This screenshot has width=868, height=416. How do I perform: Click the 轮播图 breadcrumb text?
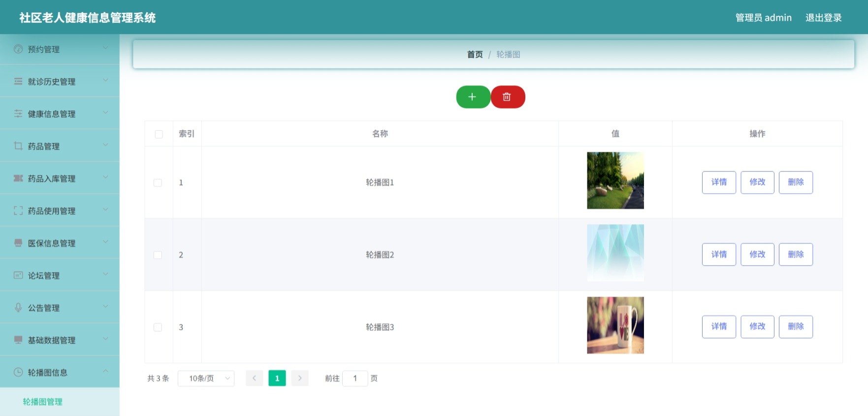508,54
